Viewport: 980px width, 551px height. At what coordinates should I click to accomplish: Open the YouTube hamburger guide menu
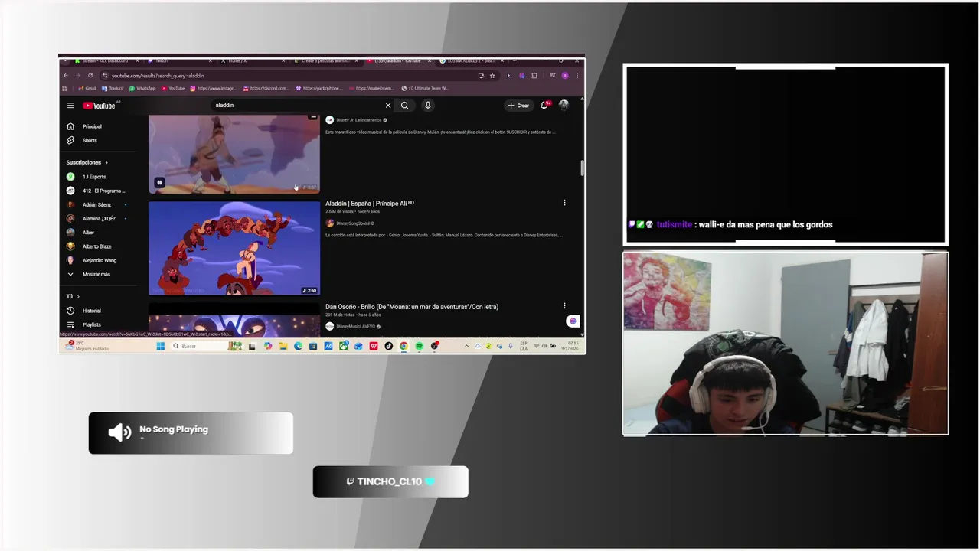point(70,106)
